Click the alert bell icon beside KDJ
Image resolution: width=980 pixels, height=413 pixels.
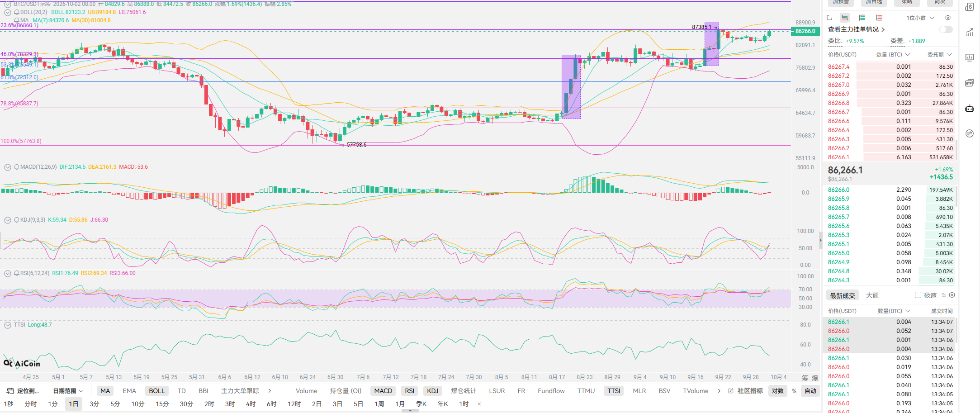point(17,220)
